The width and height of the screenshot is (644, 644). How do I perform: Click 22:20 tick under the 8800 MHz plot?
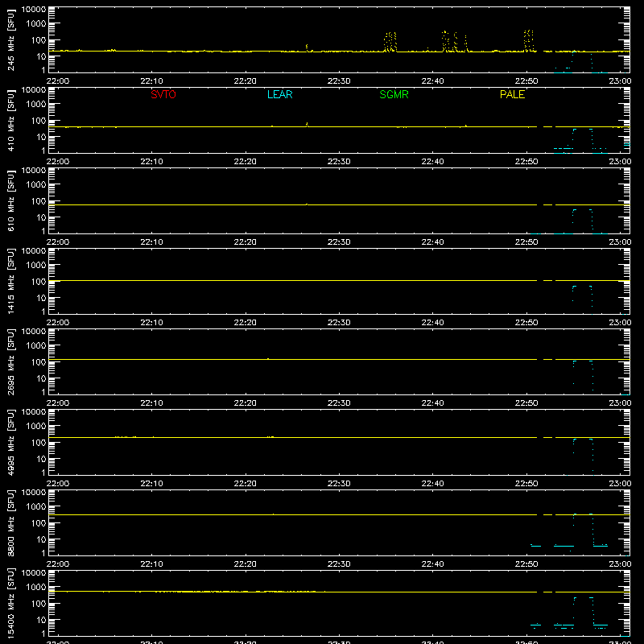(246, 564)
